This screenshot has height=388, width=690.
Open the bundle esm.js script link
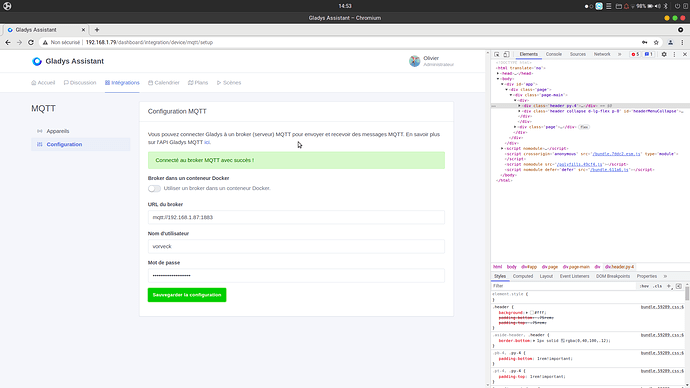click(616, 154)
